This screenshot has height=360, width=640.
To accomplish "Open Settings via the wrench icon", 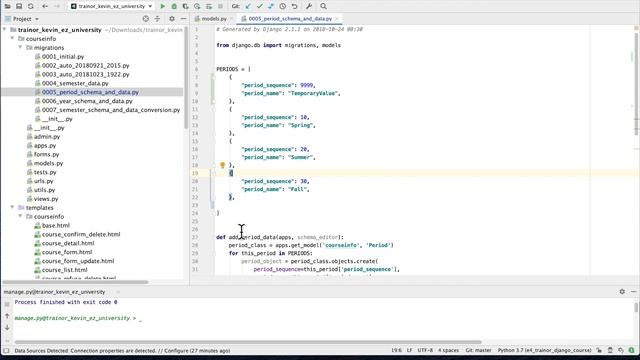I will point(309,6).
